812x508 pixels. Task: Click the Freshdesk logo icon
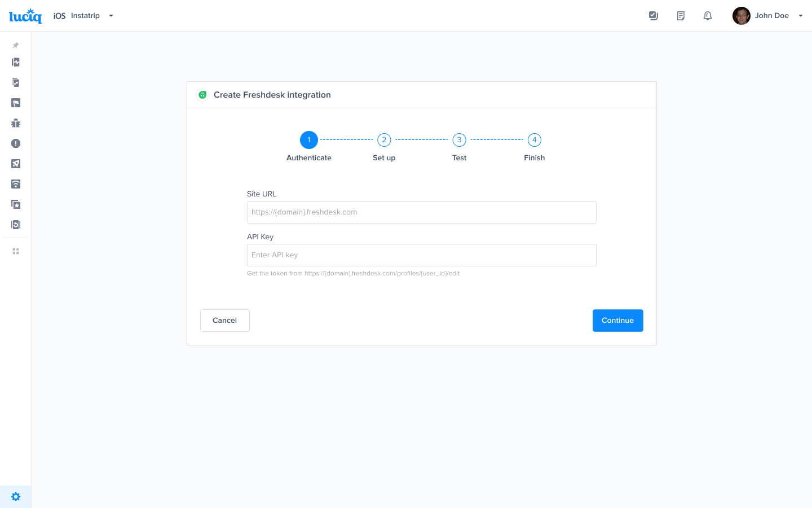click(x=202, y=95)
